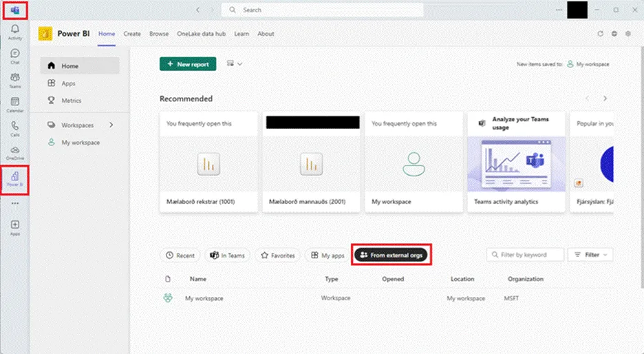644x354 pixels.
Task: Show Favorites items
Action: coord(278,256)
